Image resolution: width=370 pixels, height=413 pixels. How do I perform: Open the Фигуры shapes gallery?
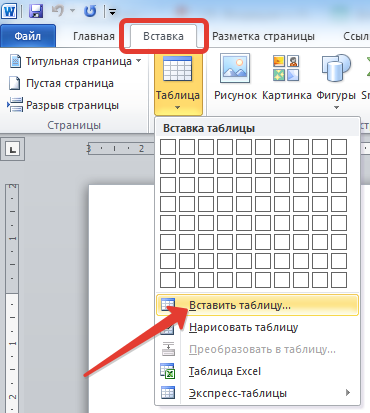(336, 82)
